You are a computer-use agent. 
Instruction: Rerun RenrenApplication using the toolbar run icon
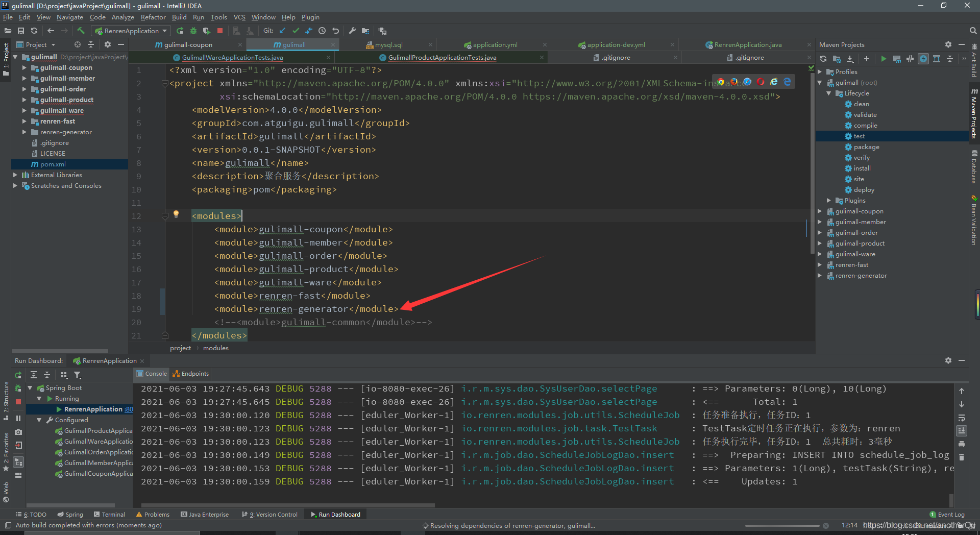click(180, 31)
